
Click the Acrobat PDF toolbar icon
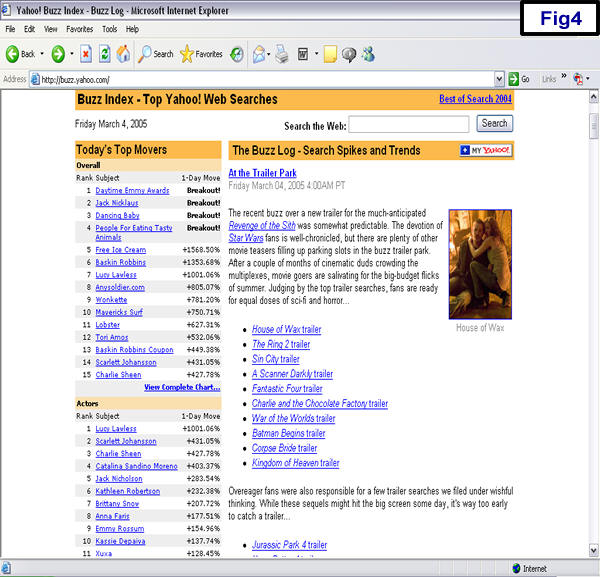[578, 79]
